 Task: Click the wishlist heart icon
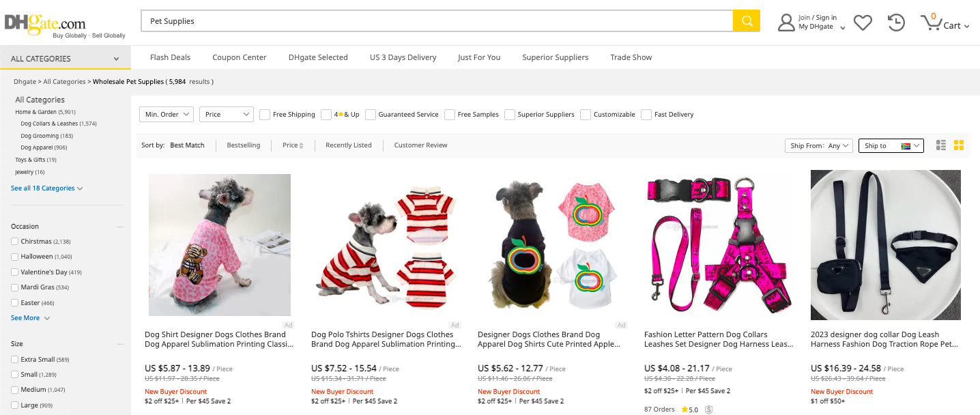point(862,22)
